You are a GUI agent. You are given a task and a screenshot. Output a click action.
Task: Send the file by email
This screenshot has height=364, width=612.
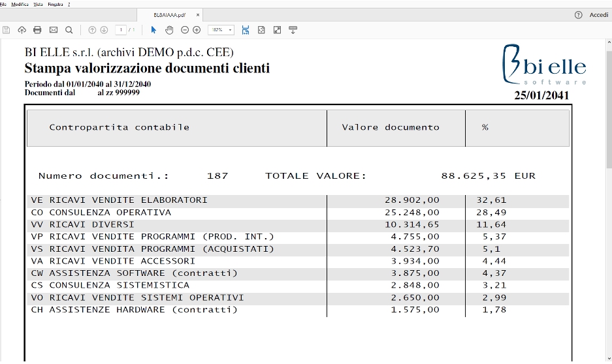click(x=54, y=30)
